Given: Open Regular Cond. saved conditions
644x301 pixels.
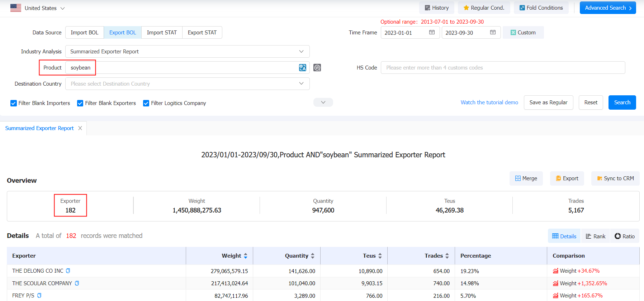Looking at the screenshot, I should click(484, 8).
